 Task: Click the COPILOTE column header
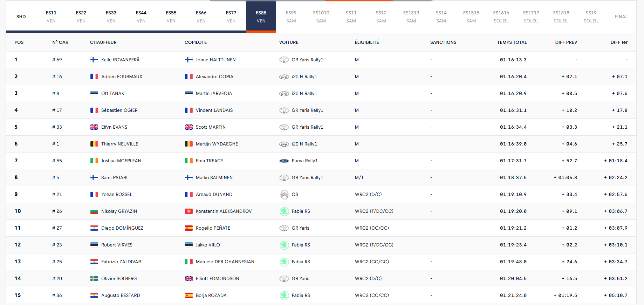(x=196, y=42)
